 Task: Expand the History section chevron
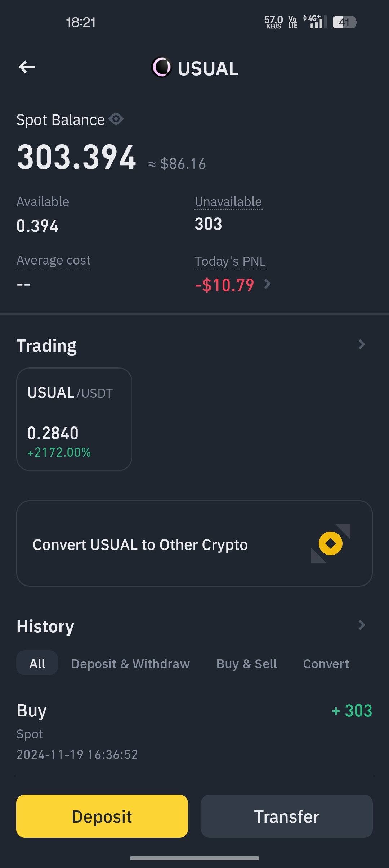(362, 625)
